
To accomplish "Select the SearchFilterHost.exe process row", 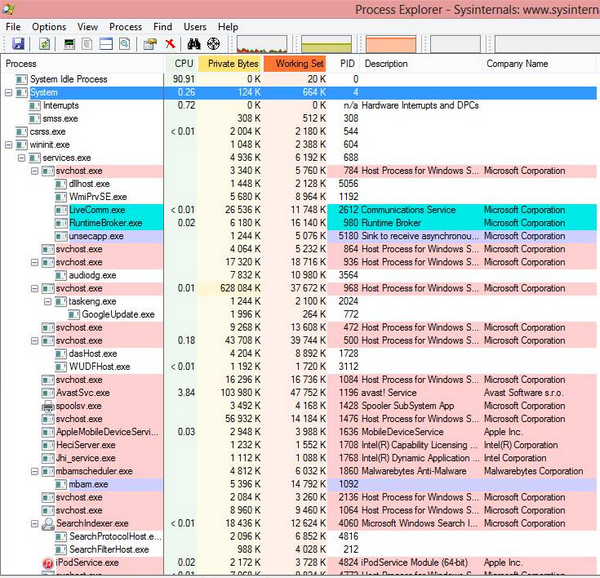I will [x=298, y=549].
